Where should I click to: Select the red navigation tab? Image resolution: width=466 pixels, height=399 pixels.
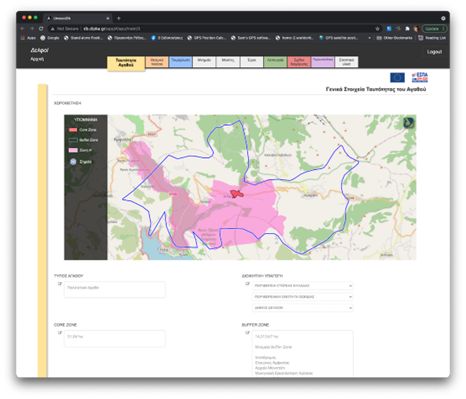tap(299, 62)
